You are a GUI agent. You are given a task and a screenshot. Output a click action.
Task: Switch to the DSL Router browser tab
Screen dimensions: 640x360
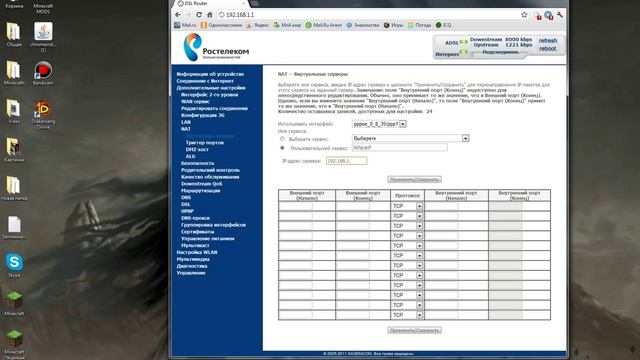coord(210,3)
